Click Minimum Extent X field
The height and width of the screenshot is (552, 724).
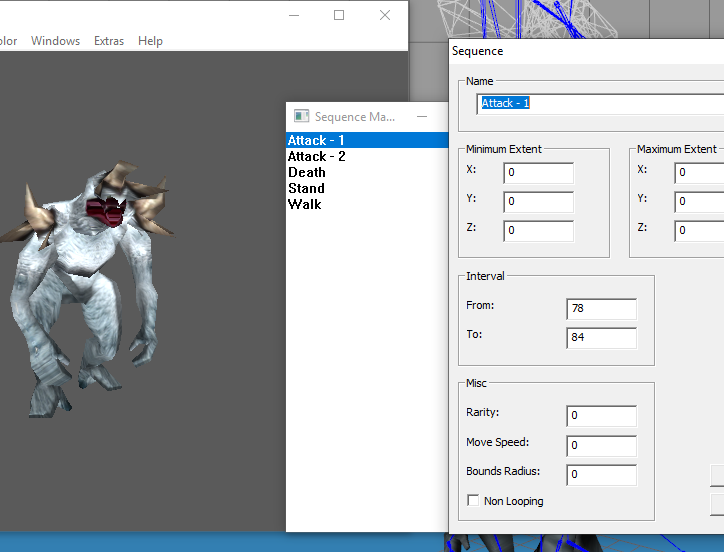coord(538,173)
